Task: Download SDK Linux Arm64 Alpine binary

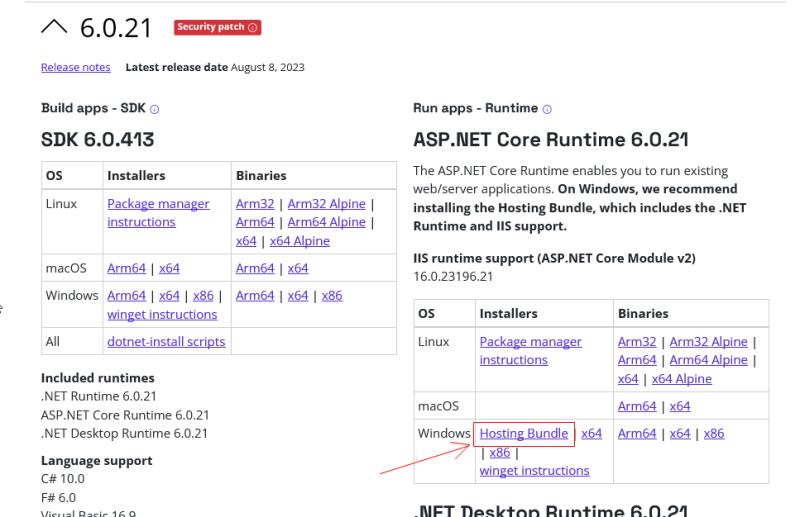Action: tap(327, 222)
